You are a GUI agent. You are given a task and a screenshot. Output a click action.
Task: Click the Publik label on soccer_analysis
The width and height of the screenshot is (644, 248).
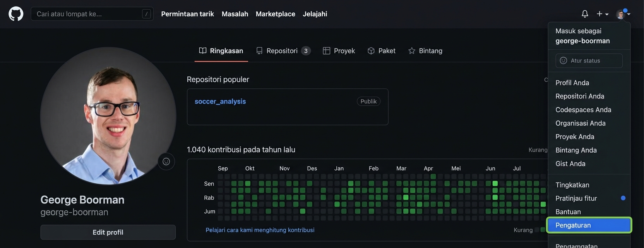click(x=368, y=102)
